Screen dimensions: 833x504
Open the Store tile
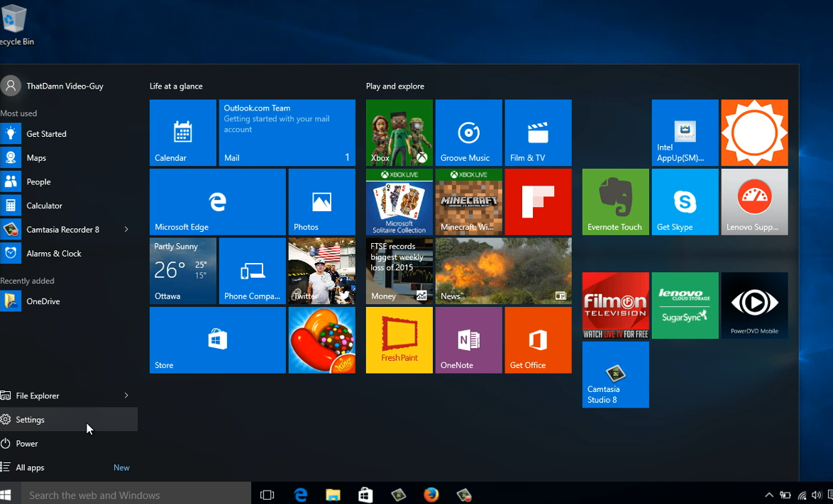click(217, 340)
